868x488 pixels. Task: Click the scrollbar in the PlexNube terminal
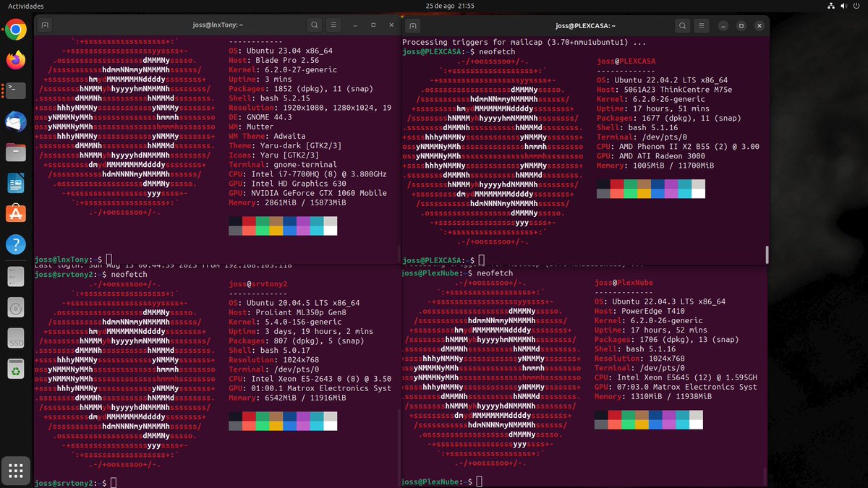tap(765, 476)
